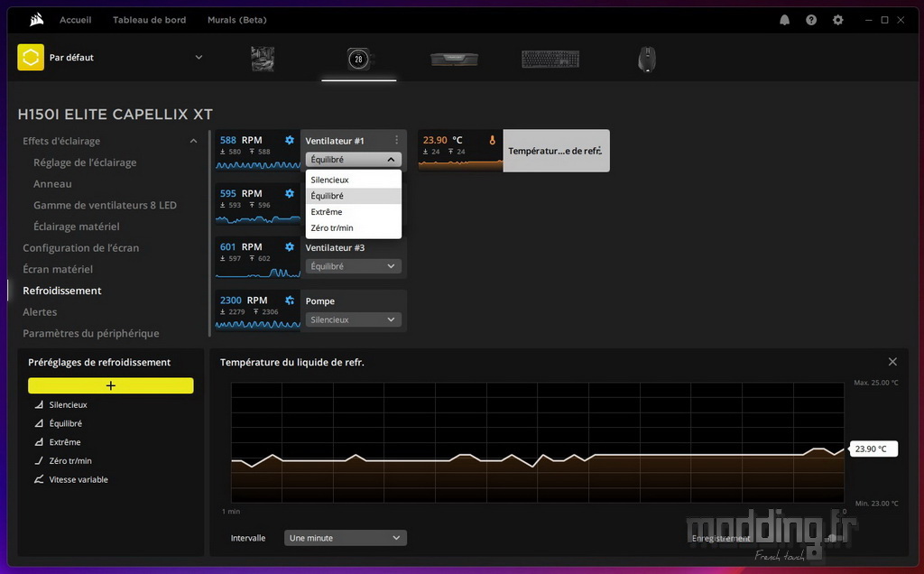Go to the Accueil tab
The width and height of the screenshot is (924, 574).
point(76,20)
